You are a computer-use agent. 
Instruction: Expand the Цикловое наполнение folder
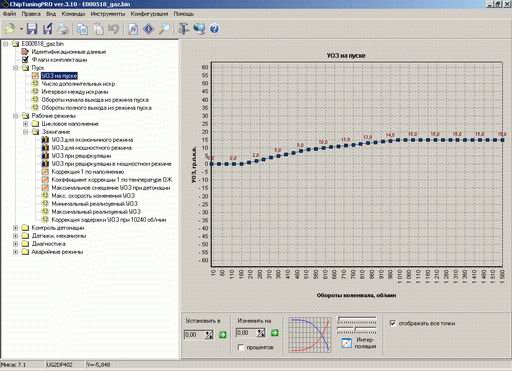(26, 124)
